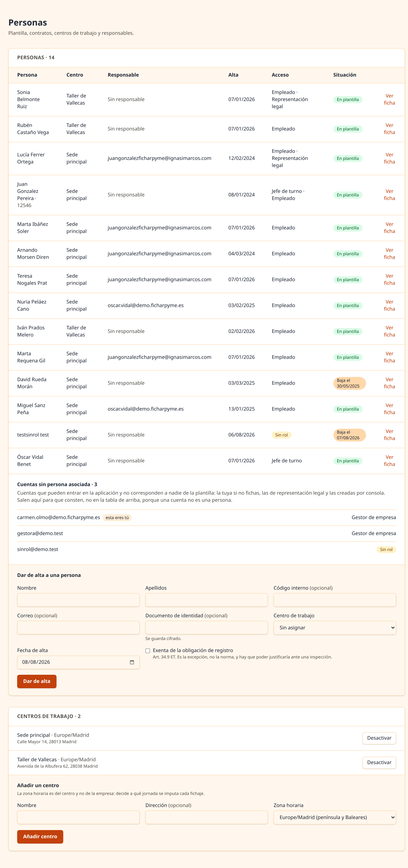Click the Correo optional input field
This screenshot has height=868, width=408.
[78, 627]
